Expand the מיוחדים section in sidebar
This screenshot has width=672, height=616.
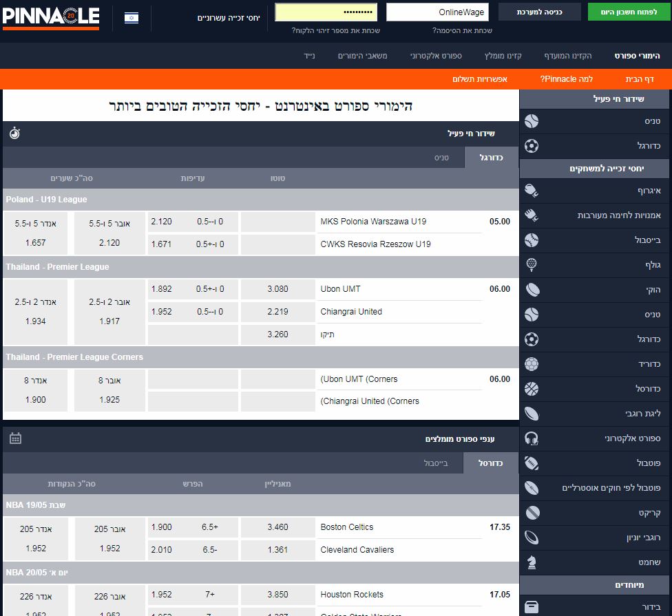tap(594, 585)
